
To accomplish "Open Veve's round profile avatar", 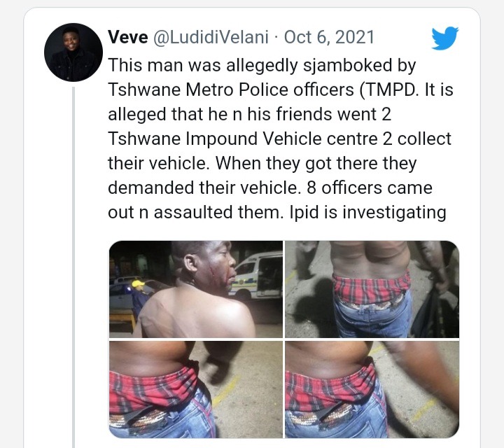I will click(73, 52).
